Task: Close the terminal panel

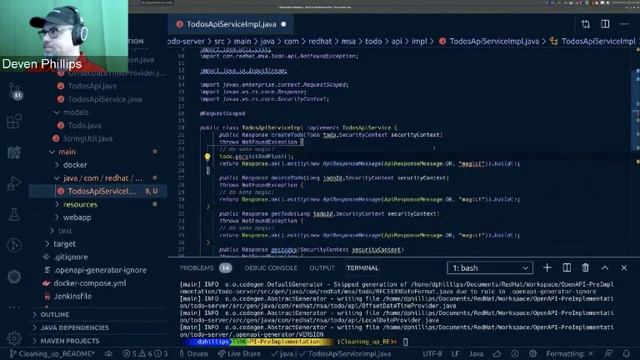Action: [x=624, y=268]
